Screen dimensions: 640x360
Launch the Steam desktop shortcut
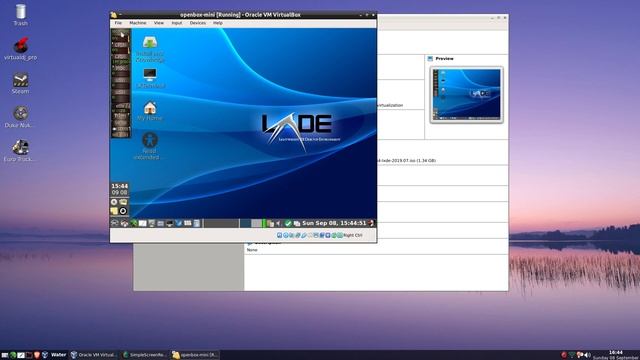point(20,83)
